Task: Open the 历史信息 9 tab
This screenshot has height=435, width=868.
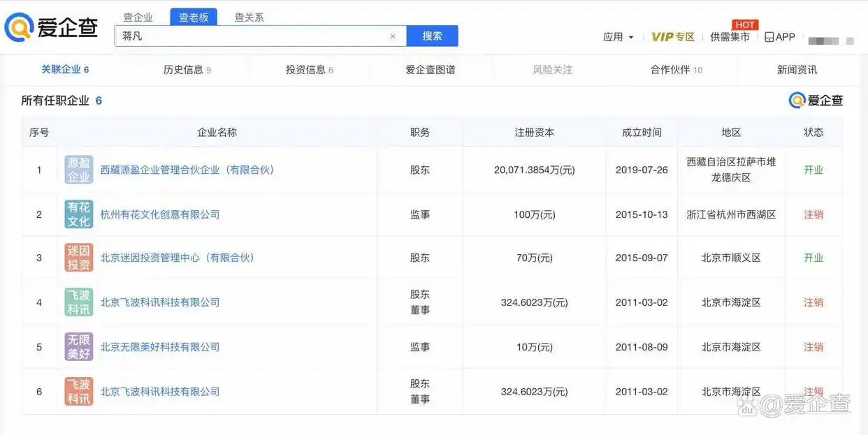Action: click(187, 70)
